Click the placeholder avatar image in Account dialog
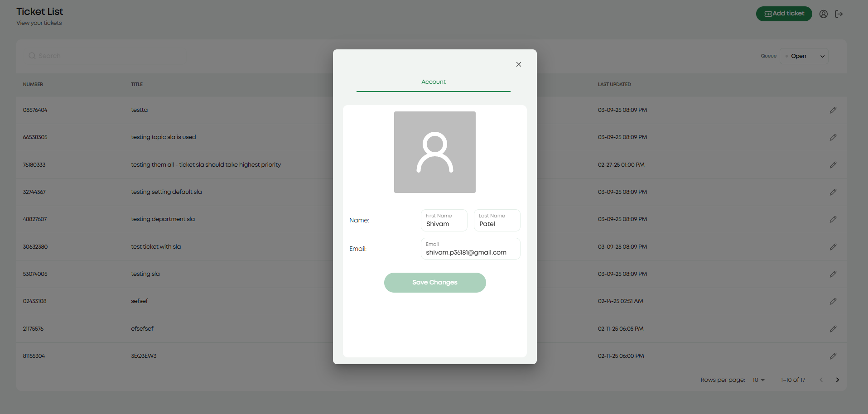The width and height of the screenshot is (868, 414). pyautogui.click(x=434, y=152)
